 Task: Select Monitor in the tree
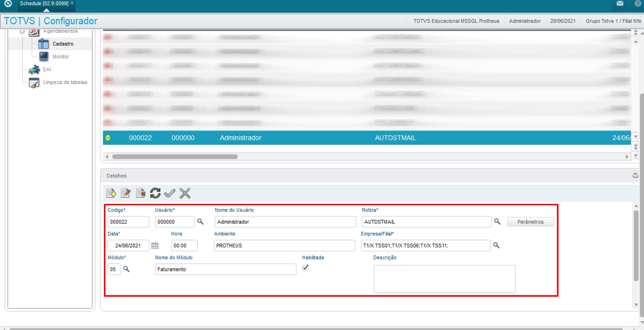coord(61,56)
